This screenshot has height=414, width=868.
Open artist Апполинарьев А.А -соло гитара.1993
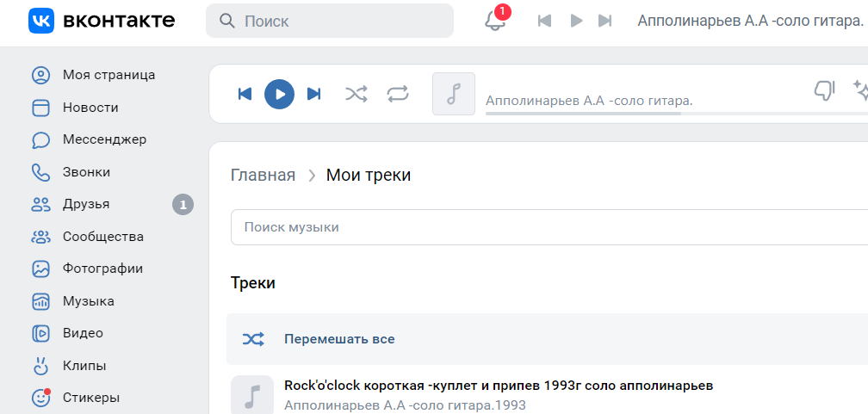point(405,405)
